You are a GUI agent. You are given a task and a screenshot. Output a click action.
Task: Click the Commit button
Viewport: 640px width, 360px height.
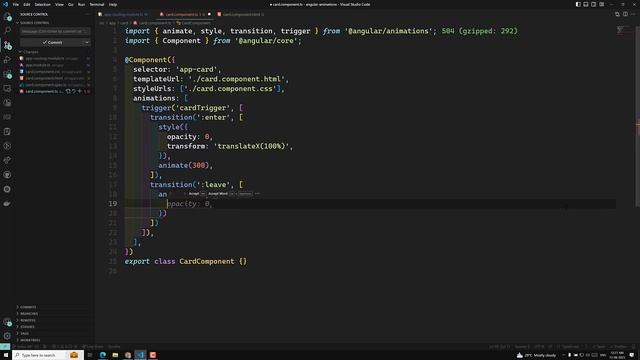pyautogui.click(x=52, y=42)
